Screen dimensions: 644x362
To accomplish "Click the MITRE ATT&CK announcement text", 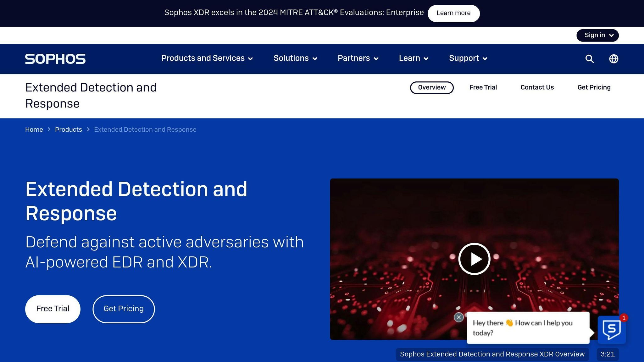I will (294, 13).
